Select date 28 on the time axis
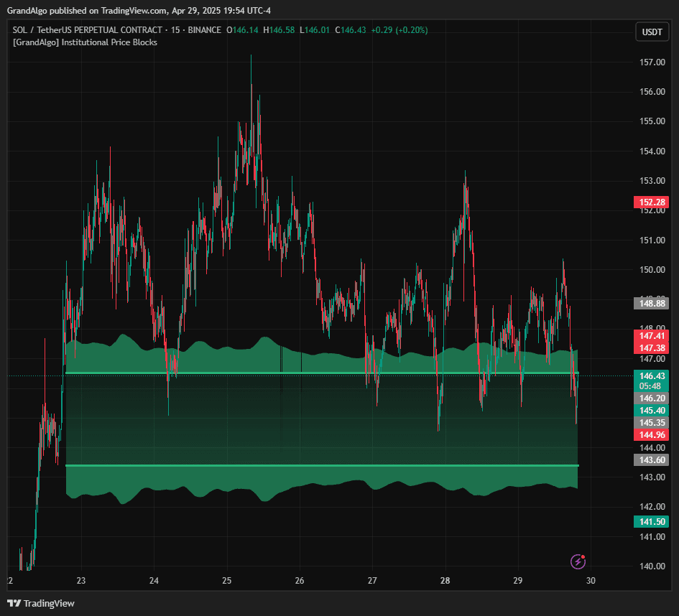This screenshot has height=616, width=679. pyautogui.click(x=445, y=581)
